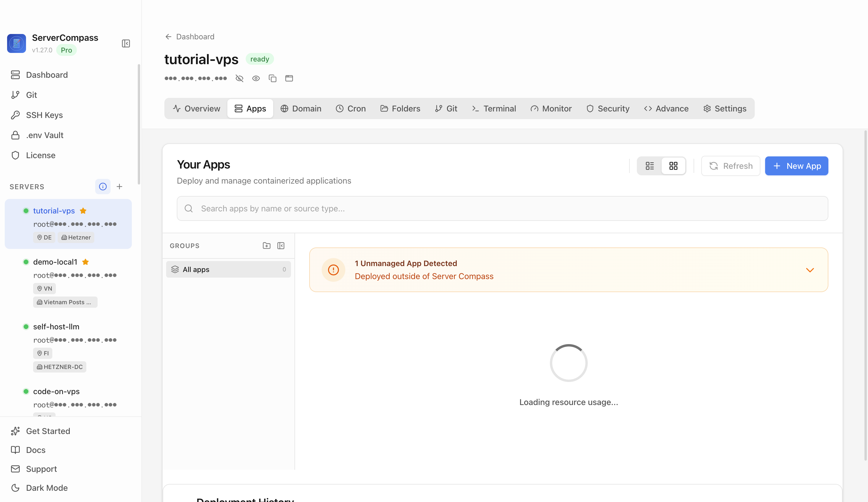The height and width of the screenshot is (502, 868).
Task: Open Support link
Action: (34, 469)
